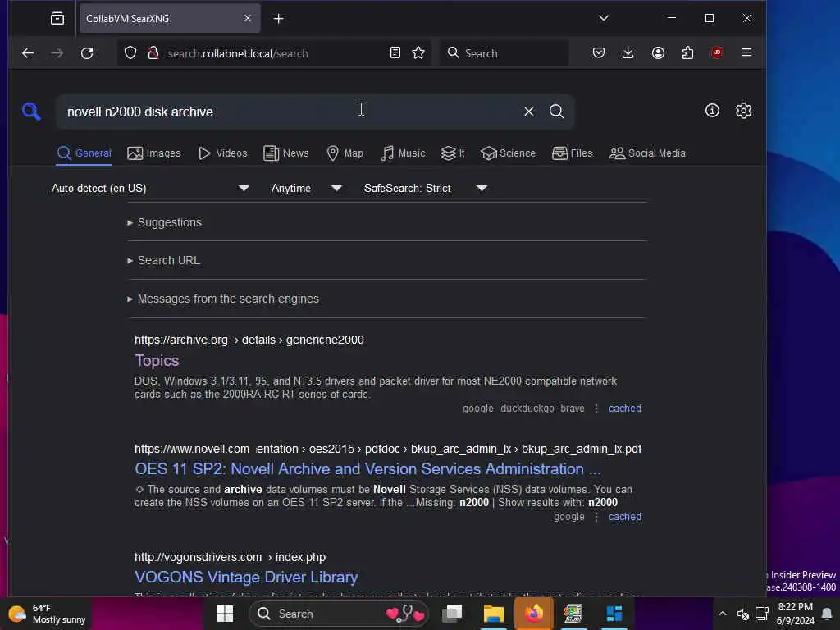Open cached link for the Topics result
840x630 pixels.
pyautogui.click(x=624, y=409)
